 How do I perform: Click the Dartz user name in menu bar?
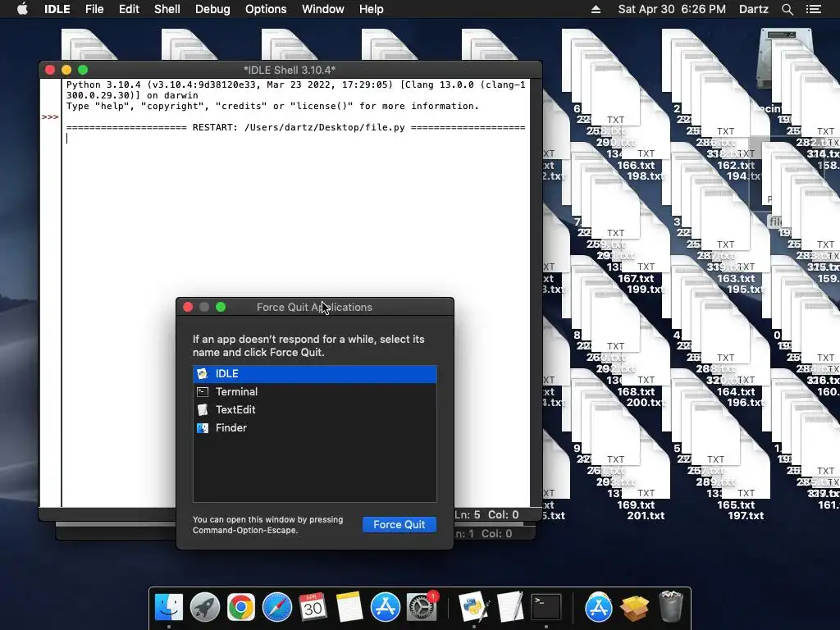753,9
